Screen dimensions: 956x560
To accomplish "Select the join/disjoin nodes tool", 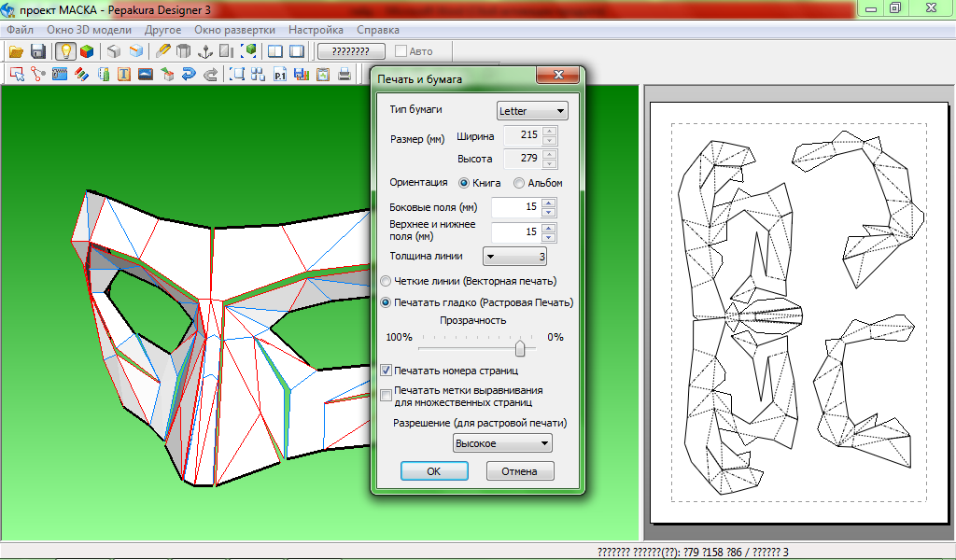I will [38, 75].
